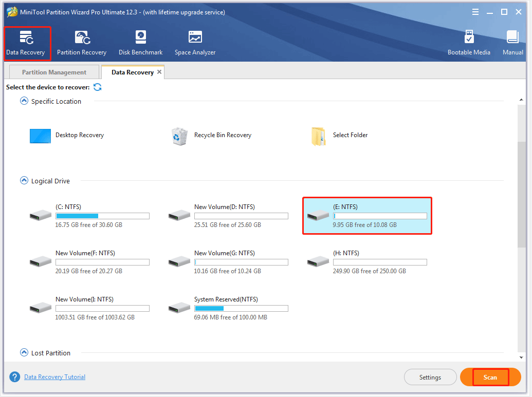Select the C: NTFS drive icon
The width and height of the screenshot is (532, 397).
(41, 215)
